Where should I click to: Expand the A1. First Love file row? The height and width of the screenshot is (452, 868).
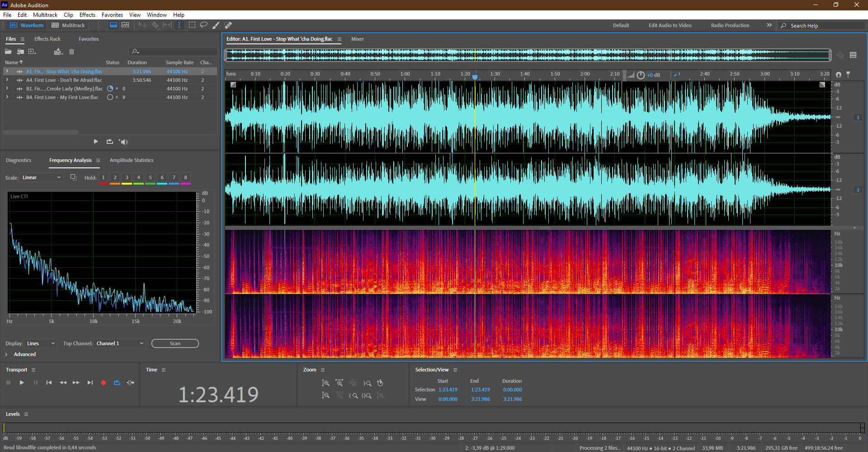(7, 71)
